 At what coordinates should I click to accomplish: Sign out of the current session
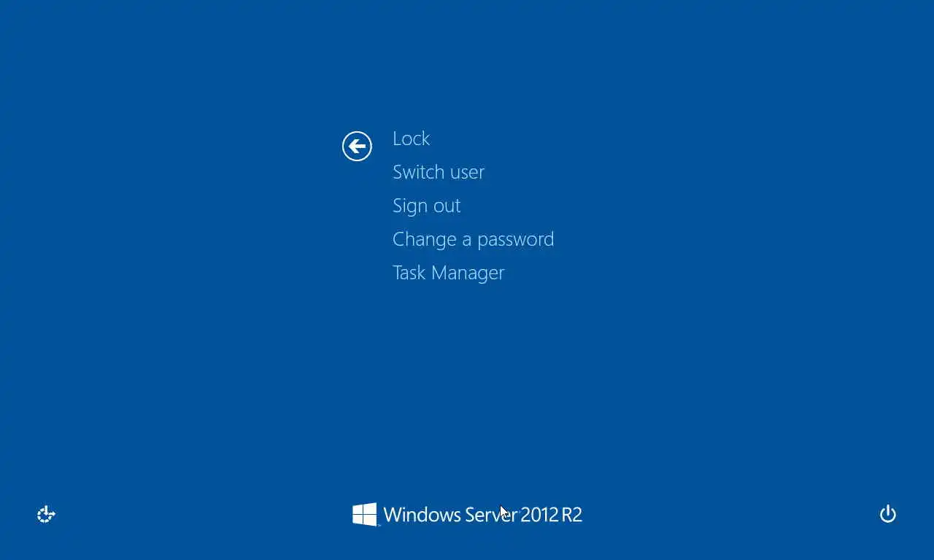[x=426, y=206]
